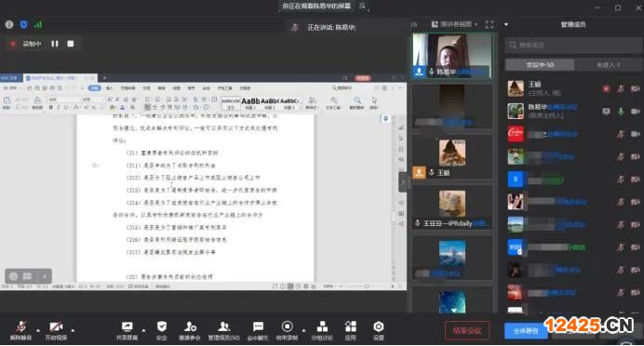Unmute microphone with 解除静音 button
Screen dimensions: 644x346
21,331
